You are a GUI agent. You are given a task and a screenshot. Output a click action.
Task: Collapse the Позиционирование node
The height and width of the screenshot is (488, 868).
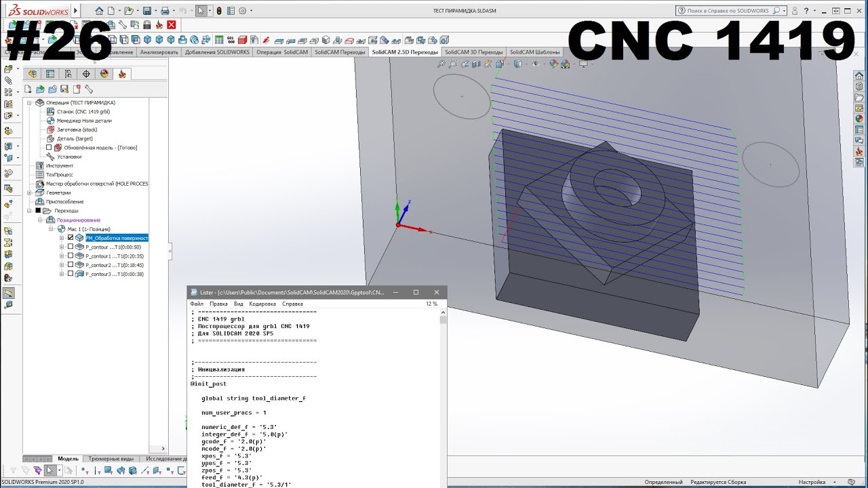point(40,220)
